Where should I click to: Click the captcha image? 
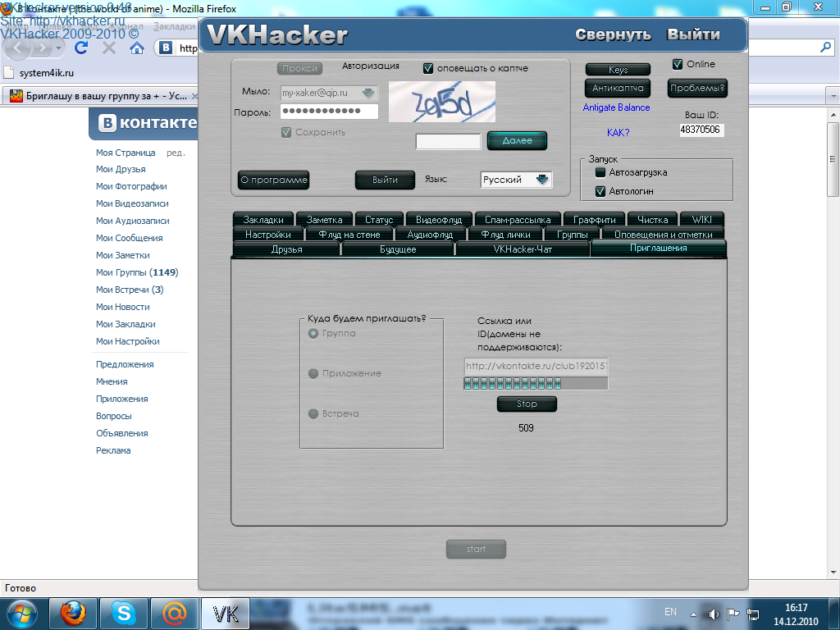[x=442, y=101]
